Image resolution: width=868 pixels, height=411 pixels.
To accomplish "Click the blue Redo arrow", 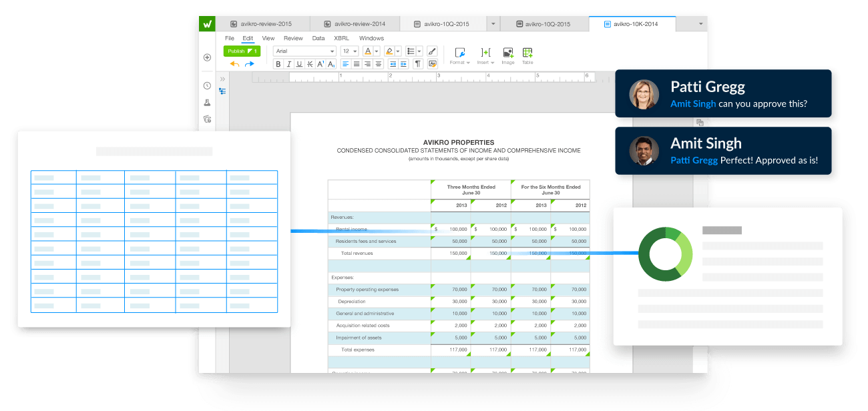I will click(x=250, y=64).
